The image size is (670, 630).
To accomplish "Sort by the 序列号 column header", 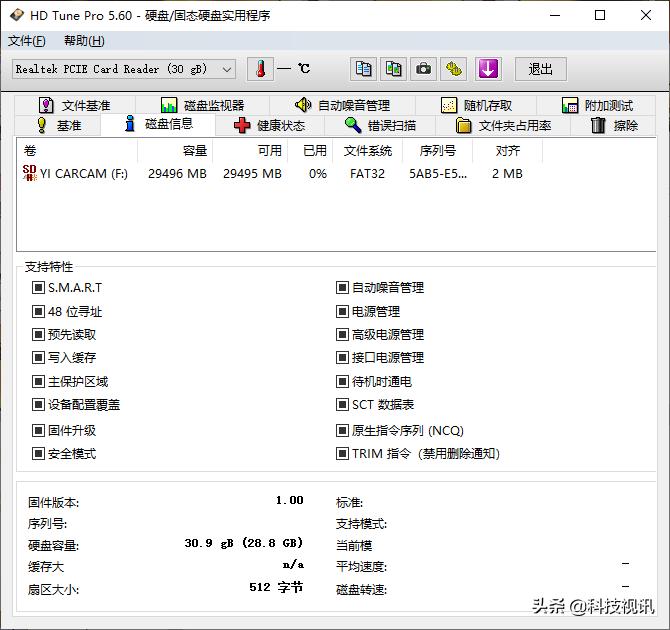I will coord(438,150).
